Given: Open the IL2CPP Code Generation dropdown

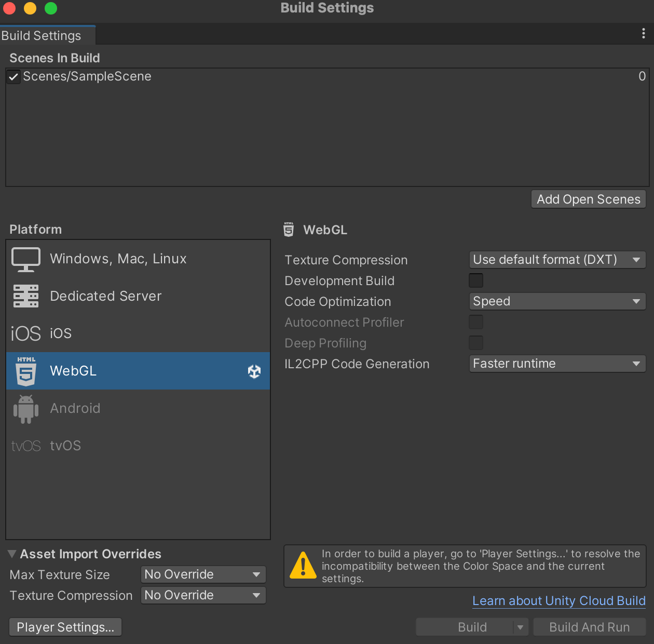Looking at the screenshot, I should coord(557,364).
